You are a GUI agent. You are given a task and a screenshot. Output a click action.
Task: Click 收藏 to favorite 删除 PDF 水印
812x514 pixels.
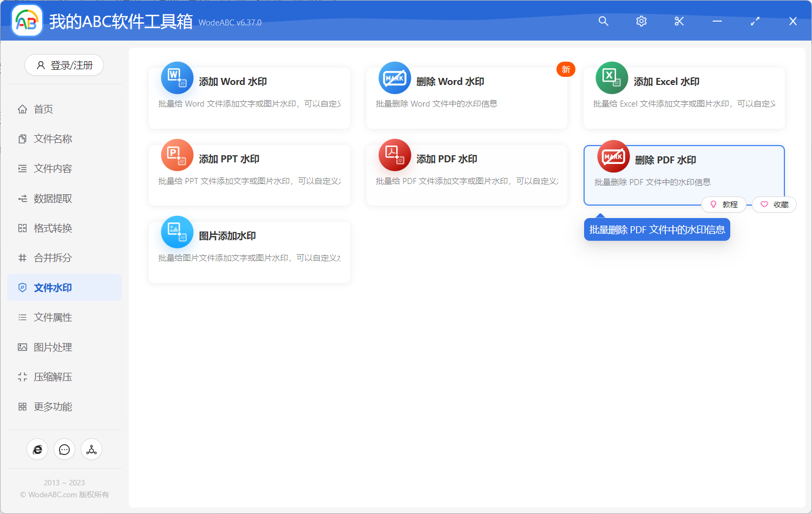[x=774, y=205]
